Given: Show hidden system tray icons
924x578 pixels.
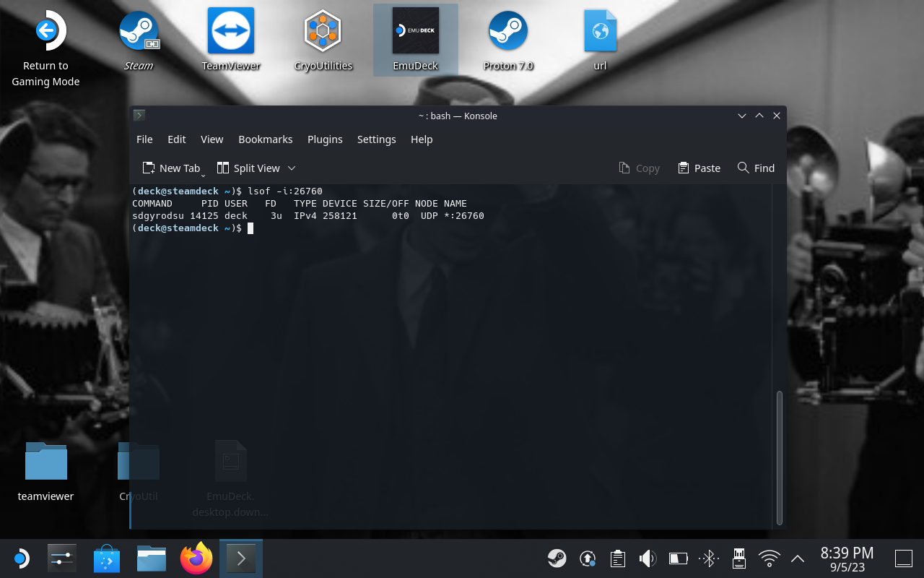Looking at the screenshot, I should tap(798, 558).
